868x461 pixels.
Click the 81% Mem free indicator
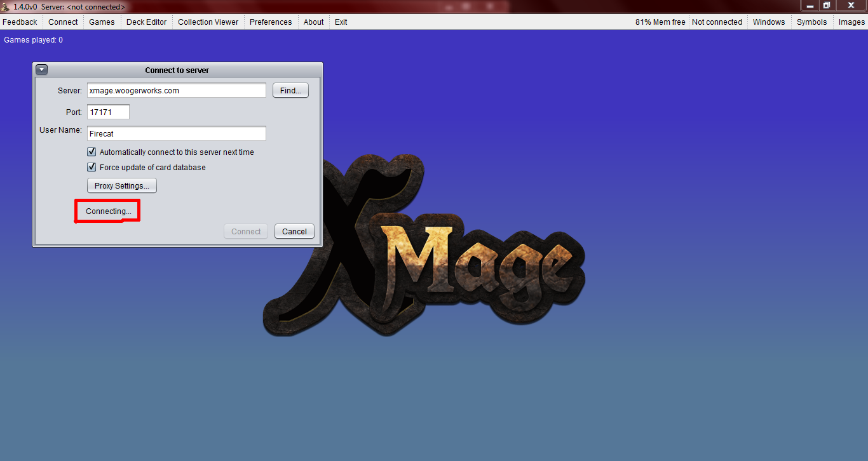pyautogui.click(x=660, y=22)
